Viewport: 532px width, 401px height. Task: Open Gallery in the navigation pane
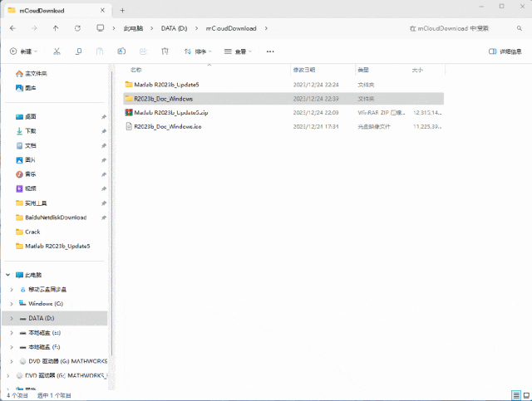26,88
